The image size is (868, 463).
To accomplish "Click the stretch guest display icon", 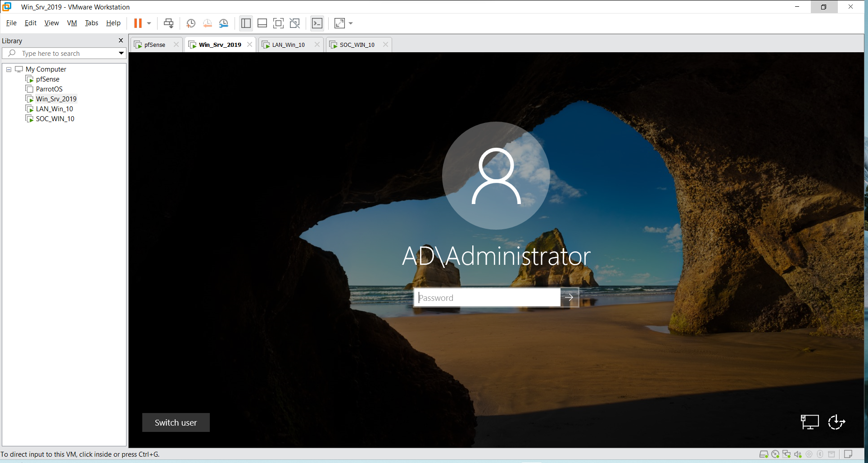I will click(x=339, y=23).
